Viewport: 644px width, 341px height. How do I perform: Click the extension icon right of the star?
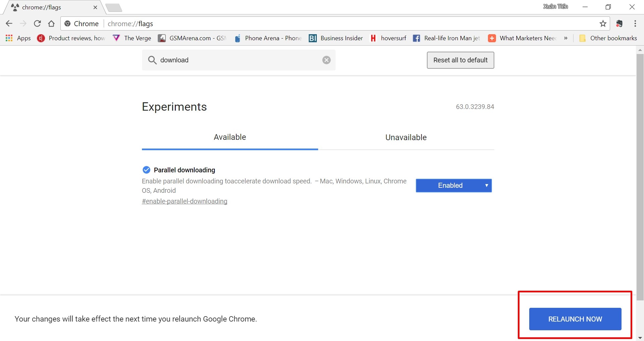coord(619,23)
